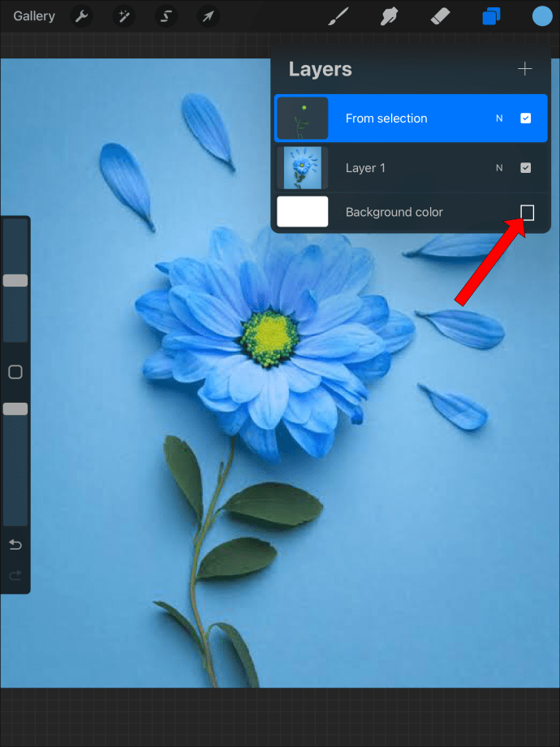Hide Layer 1 visibility checkbox

tap(525, 168)
